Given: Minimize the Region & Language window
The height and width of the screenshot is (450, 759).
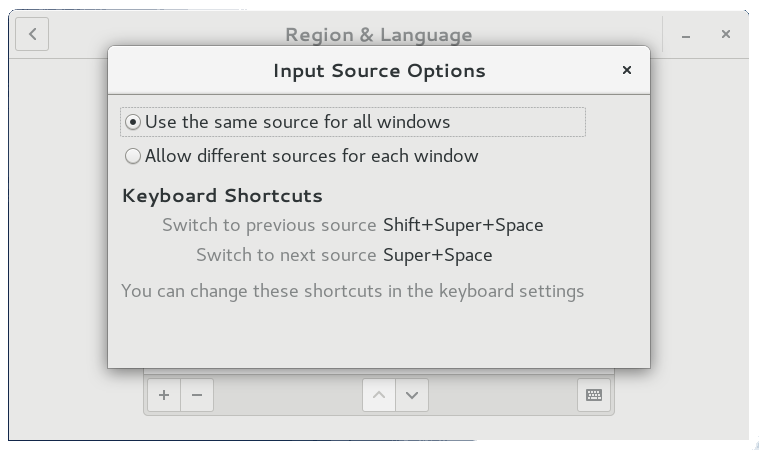Looking at the screenshot, I should pos(687,35).
